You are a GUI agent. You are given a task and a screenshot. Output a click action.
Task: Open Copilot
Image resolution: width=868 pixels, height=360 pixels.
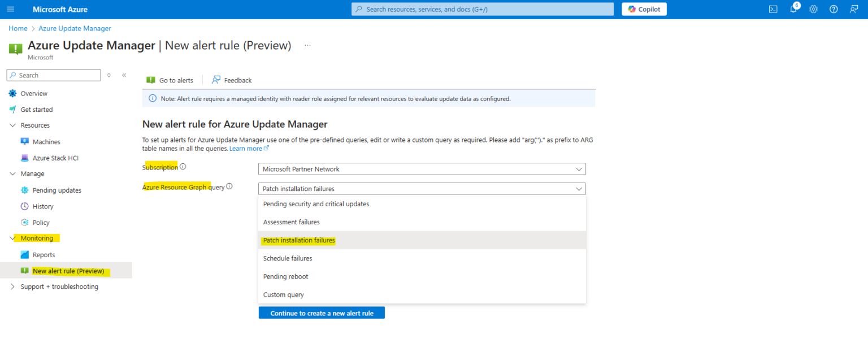point(644,9)
